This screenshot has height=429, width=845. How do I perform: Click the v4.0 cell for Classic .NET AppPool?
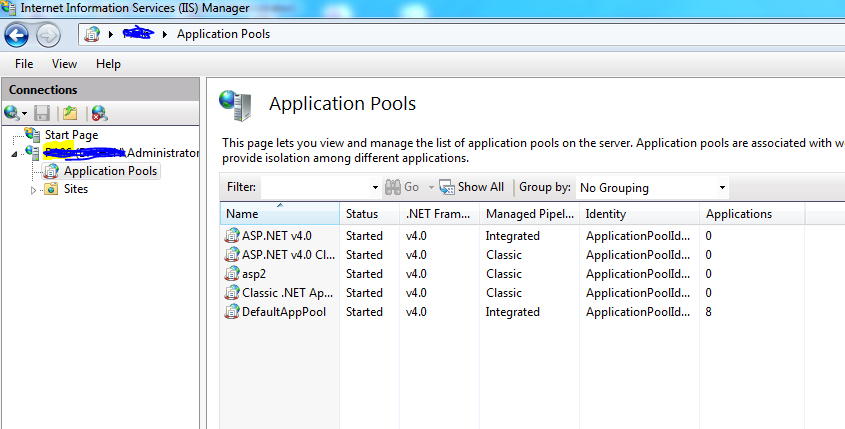[x=416, y=293]
